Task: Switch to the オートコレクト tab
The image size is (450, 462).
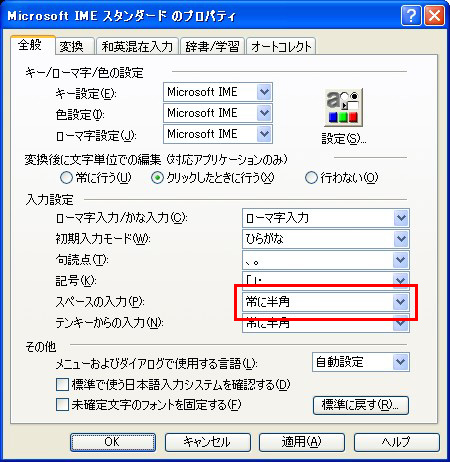Action: tap(281, 46)
